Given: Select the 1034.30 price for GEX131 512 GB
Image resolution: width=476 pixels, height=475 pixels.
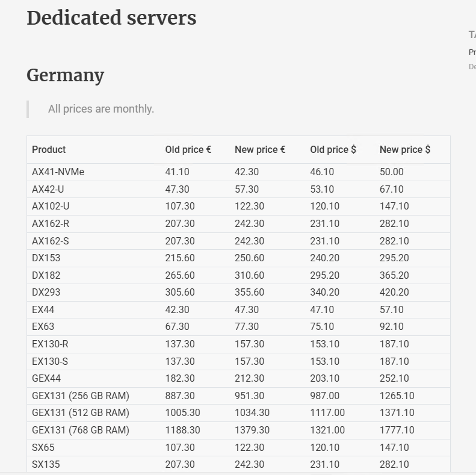Looking at the screenshot, I should [252, 412].
